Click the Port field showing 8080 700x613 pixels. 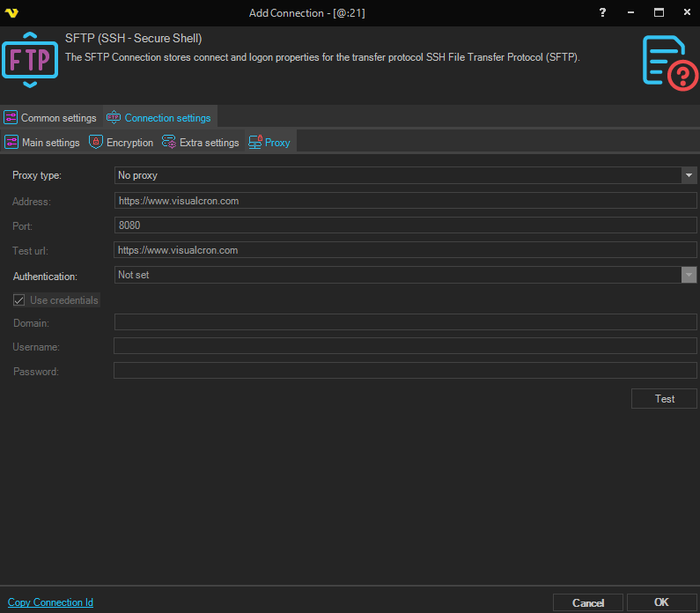(x=405, y=225)
